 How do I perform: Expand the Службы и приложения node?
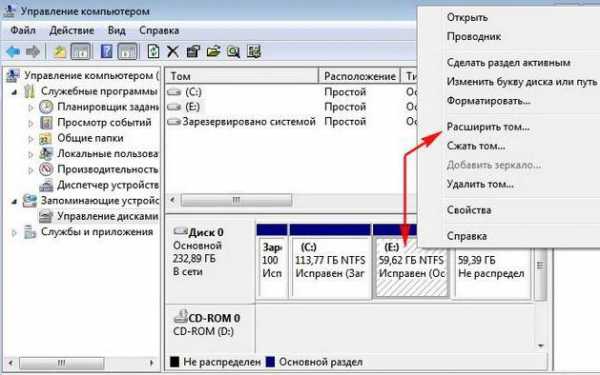pyautogui.click(x=14, y=232)
